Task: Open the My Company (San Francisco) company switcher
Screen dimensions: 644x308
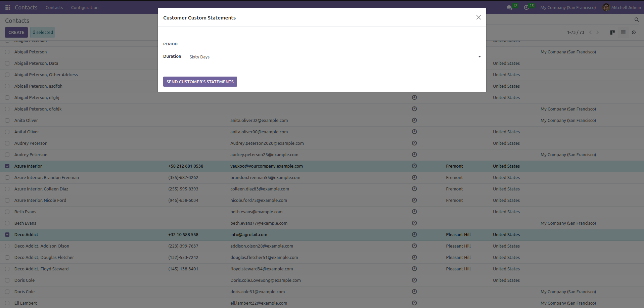Action: [x=568, y=7]
